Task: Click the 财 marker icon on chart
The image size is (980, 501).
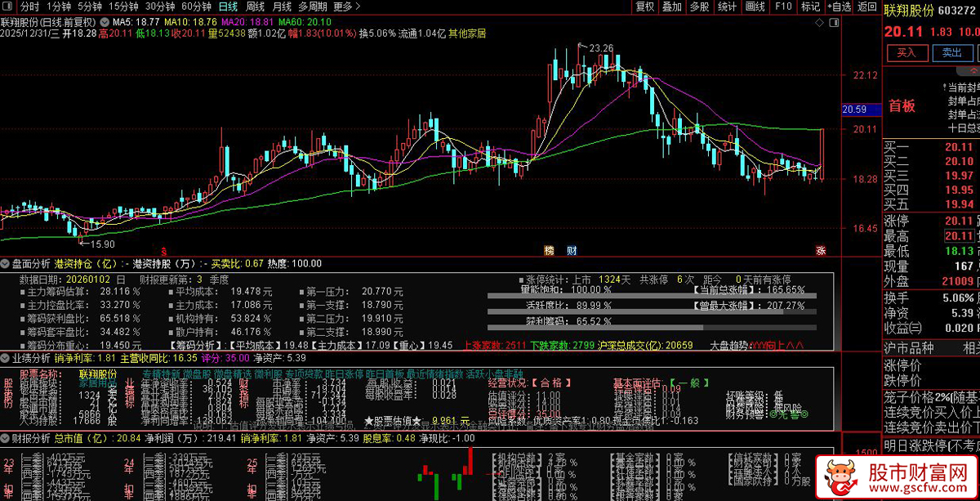Action: [x=572, y=249]
